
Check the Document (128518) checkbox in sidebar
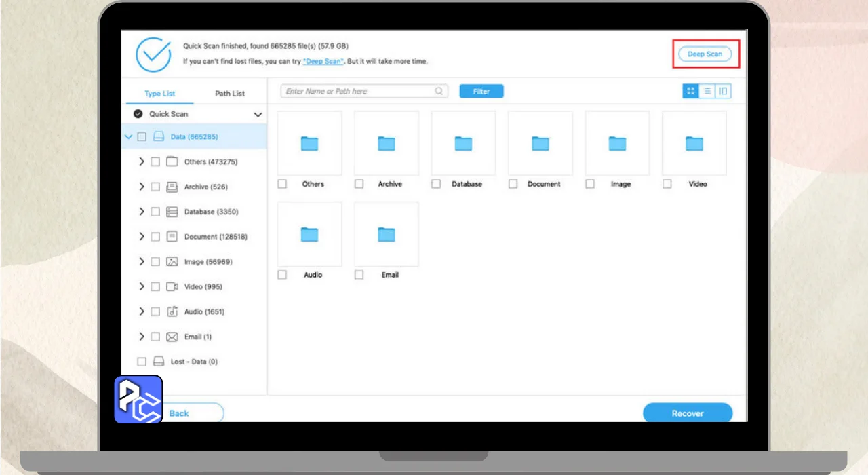[155, 237]
